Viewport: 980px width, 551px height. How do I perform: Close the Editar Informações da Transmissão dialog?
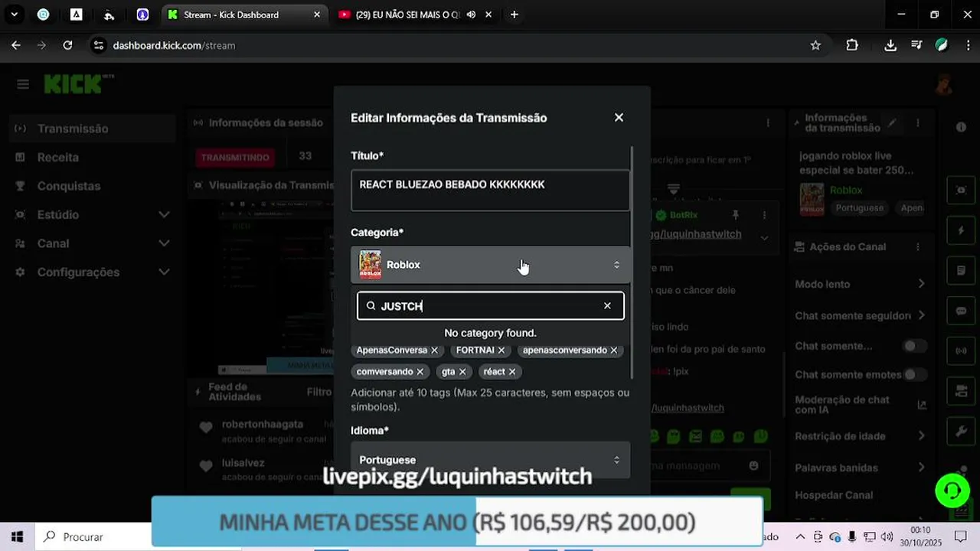point(619,117)
